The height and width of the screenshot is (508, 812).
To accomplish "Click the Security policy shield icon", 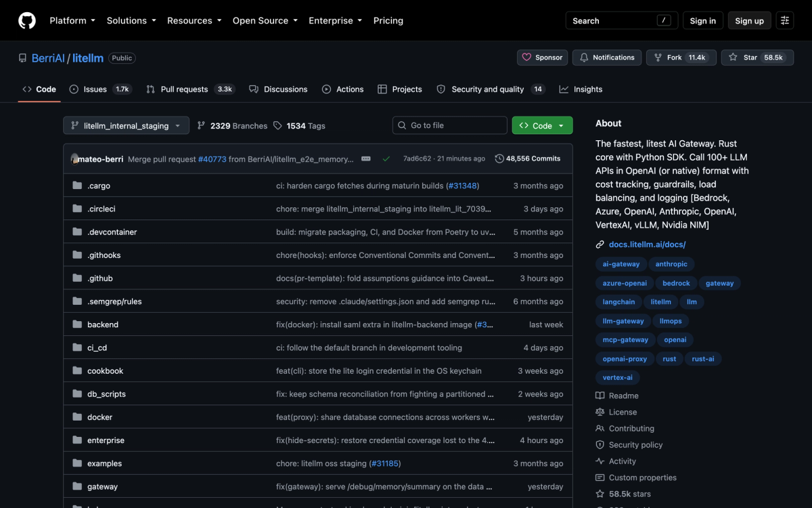I will point(600,445).
